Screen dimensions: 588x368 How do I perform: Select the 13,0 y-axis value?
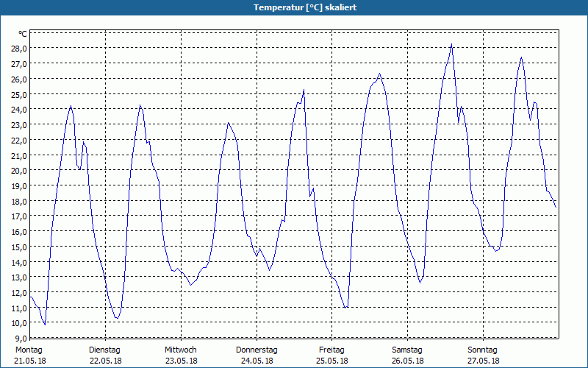(x=20, y=277)
